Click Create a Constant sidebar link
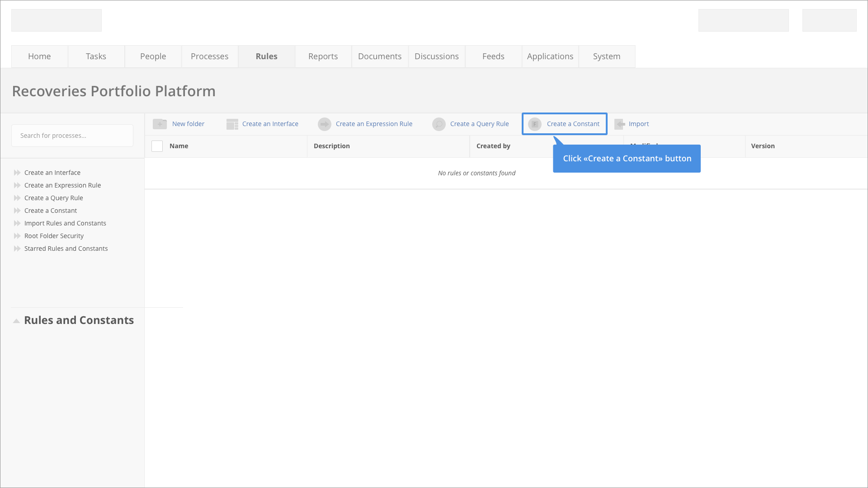This screenshot has height=488, width=868. coord(51,211)
